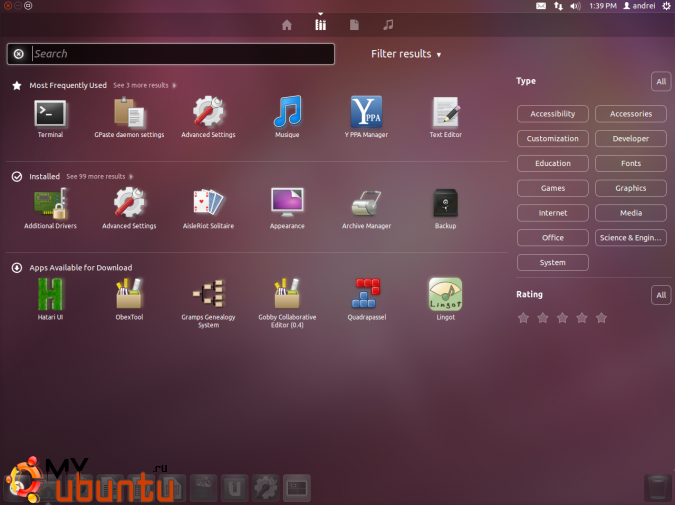Collapse the Filter results panel

(406, 54)
